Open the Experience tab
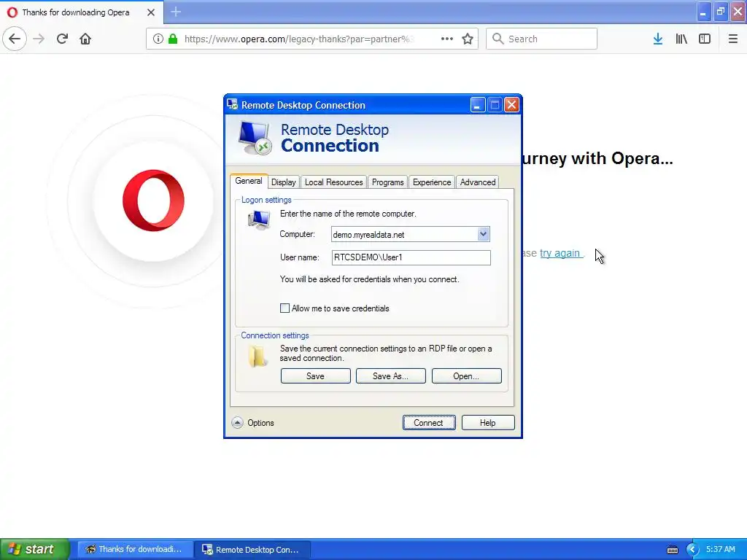 pos(432,182)
